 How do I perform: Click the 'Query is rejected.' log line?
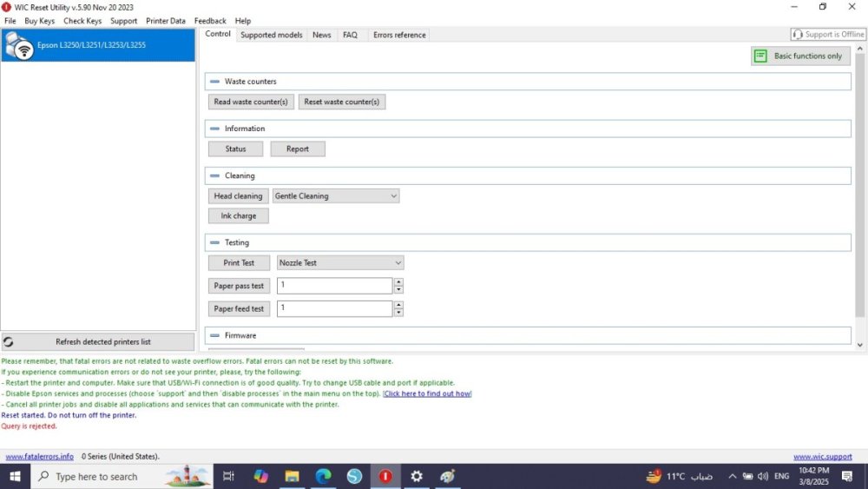(x=29, y=426)
